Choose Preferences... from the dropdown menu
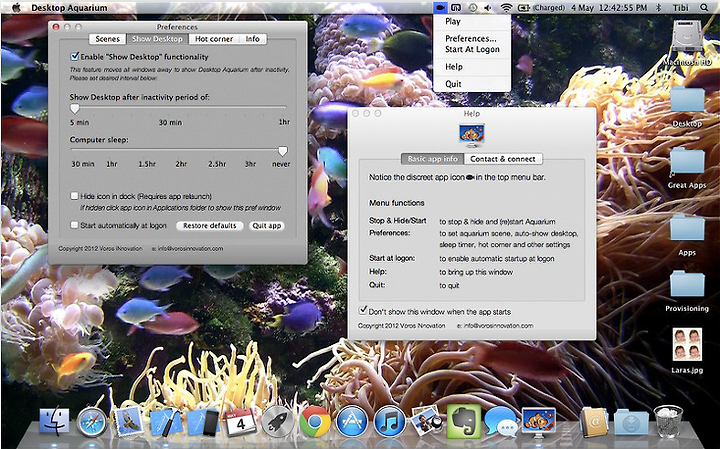Screen dimensions: 720x449 [472, 39]
